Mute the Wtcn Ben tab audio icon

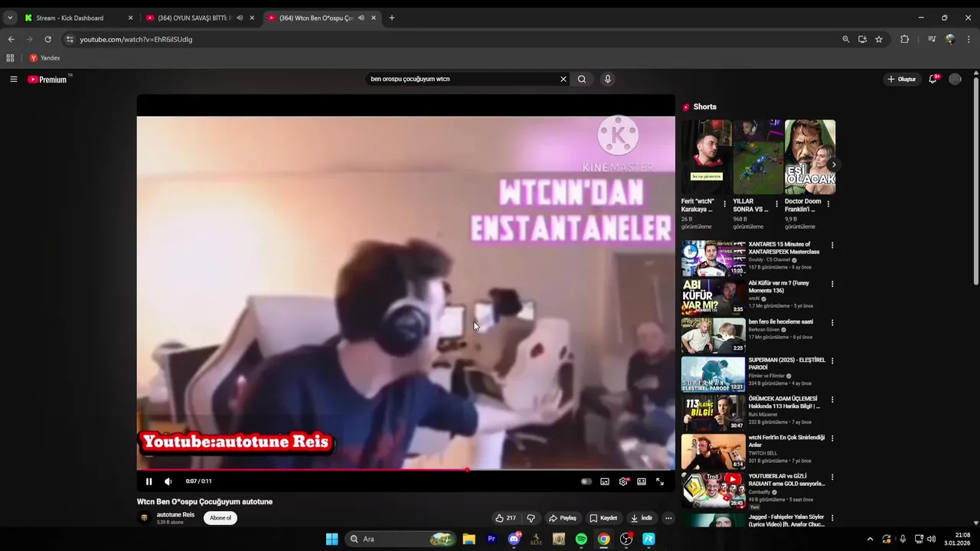click(x=361, y=18)
